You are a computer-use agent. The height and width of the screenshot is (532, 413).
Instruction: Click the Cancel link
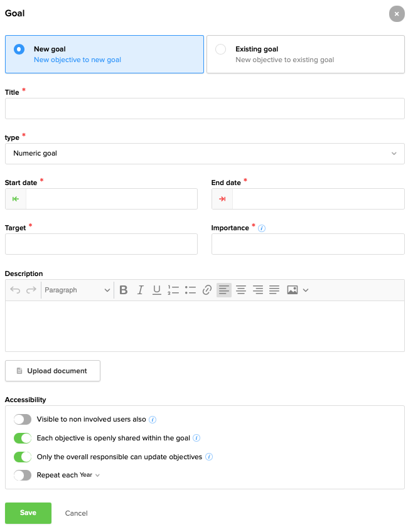pos(77,513)
